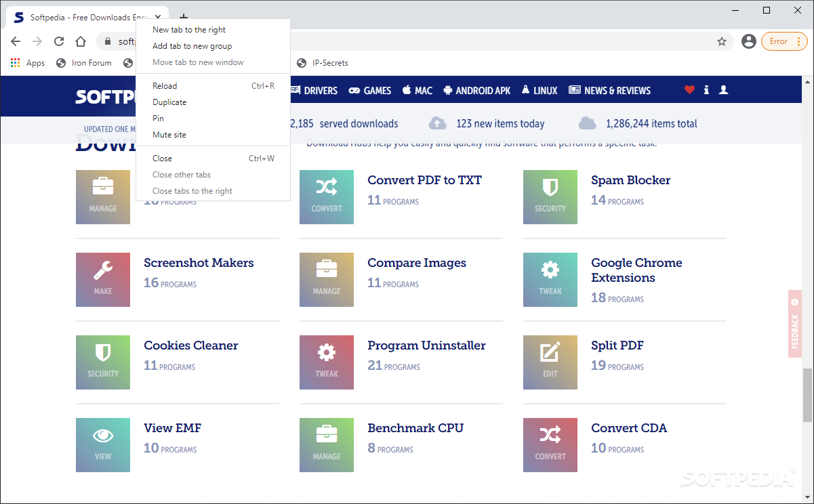814x504 pixels.
Task: Open the Cookies Cleaner hub
Action: pos(191,345)
